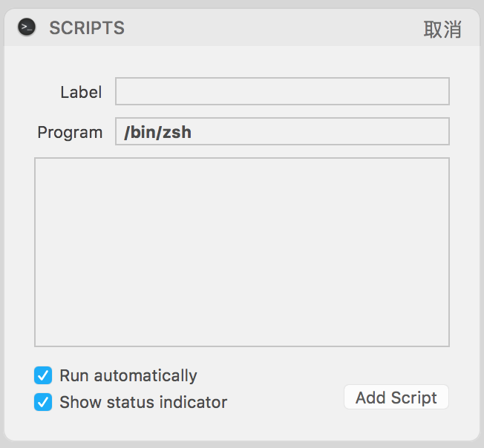Click the right end of the Label text box
This screenshot has width=484, height=448.
coord(442,91)
